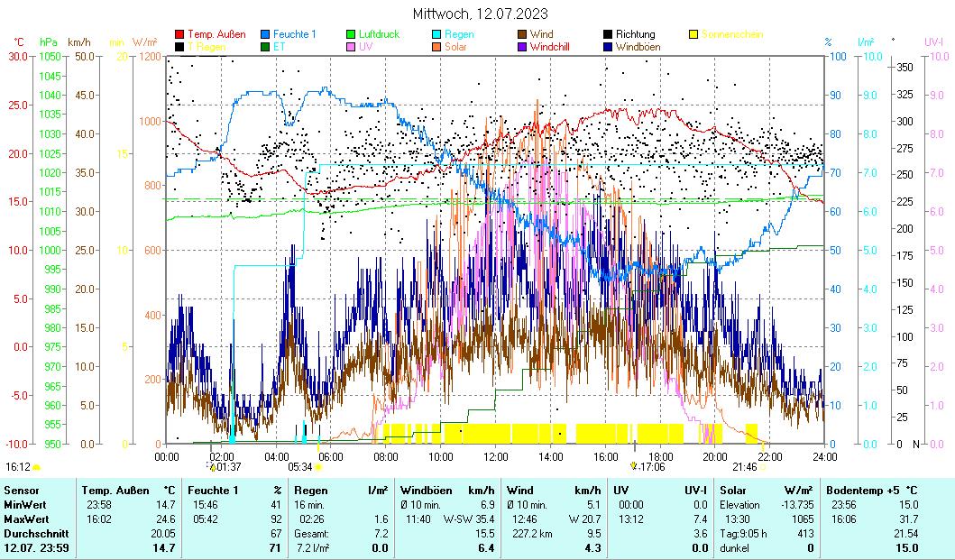The image size is (955, 560).
Task: Click the sun icon beside 16:12
Action: [37, 467]
